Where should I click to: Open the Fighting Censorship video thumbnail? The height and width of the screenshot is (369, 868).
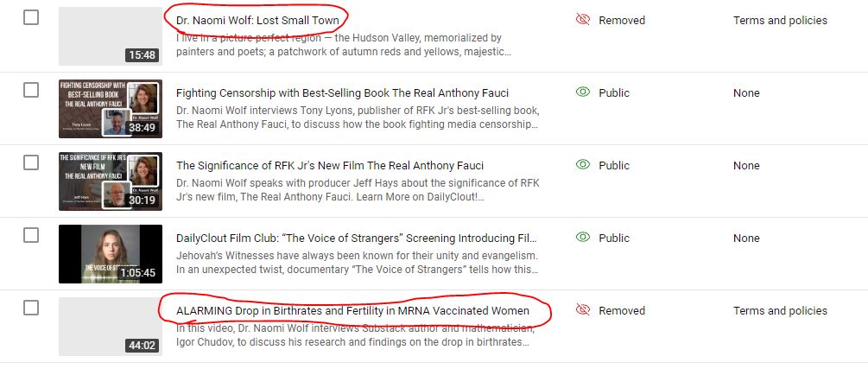point(110,109)
